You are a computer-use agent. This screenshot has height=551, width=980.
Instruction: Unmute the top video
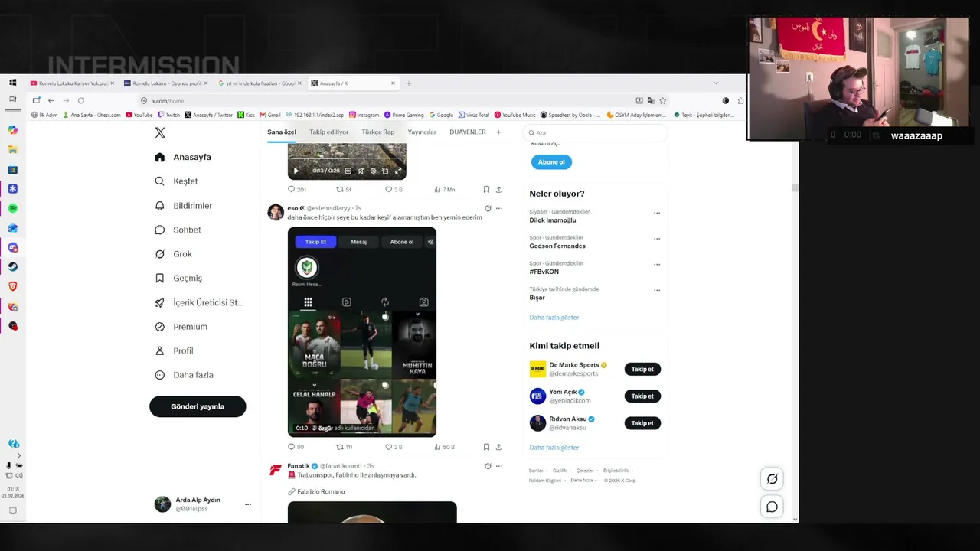[361, 171]
